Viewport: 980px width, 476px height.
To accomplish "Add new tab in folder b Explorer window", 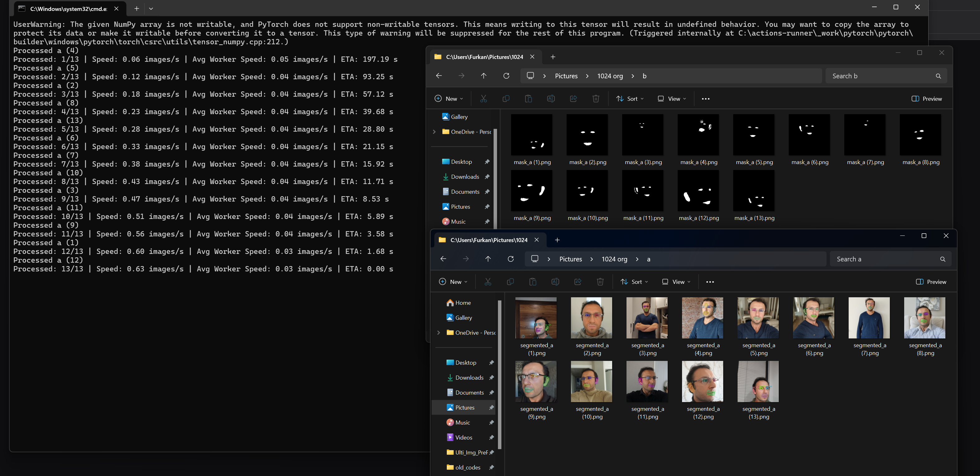I will pos(553,57).
